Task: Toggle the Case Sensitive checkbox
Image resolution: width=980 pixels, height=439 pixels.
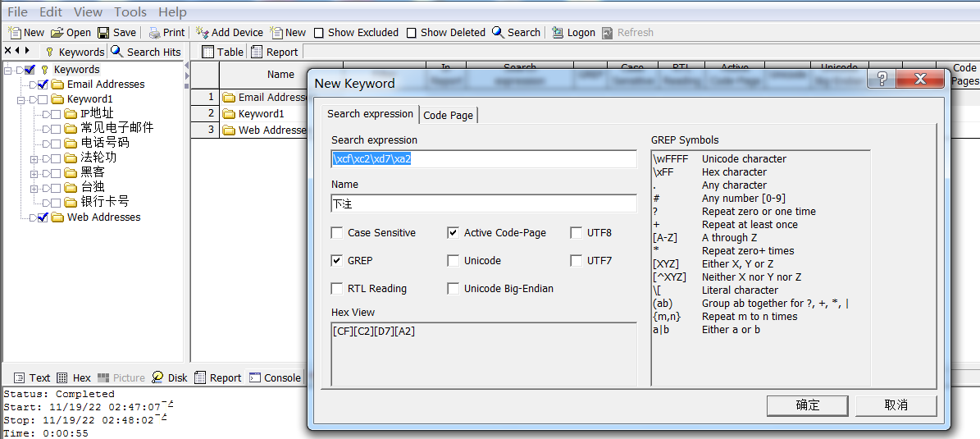Action: pyautogui.click(x=337, y=233)
